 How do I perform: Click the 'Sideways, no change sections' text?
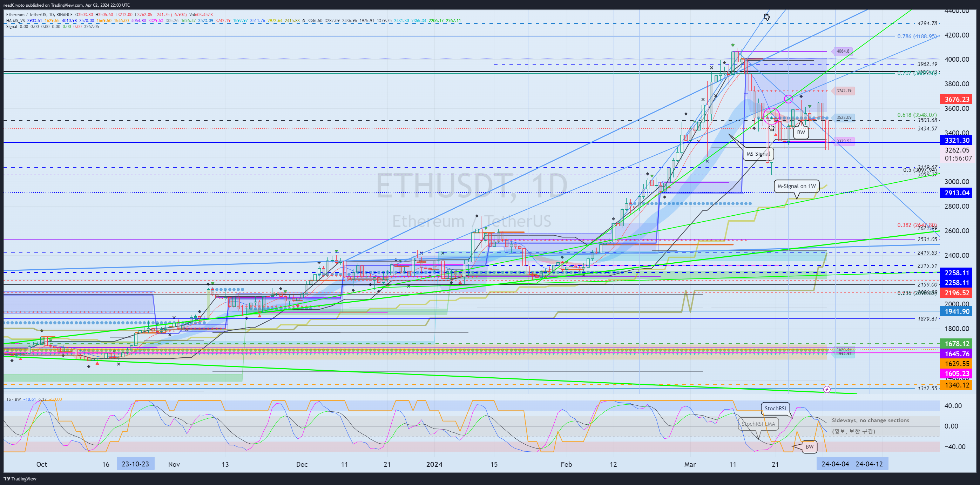(x=871, y=421)
